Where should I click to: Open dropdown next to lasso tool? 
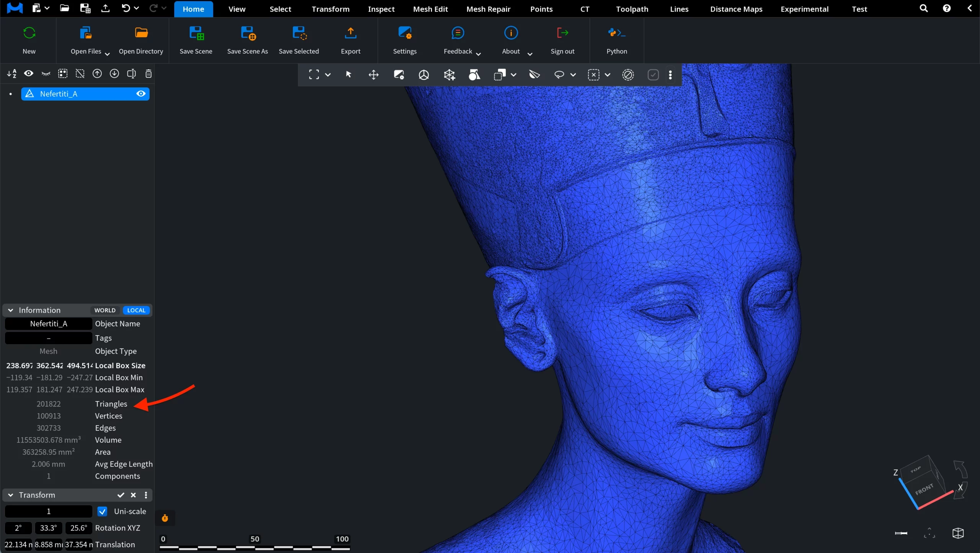[573, 75]
